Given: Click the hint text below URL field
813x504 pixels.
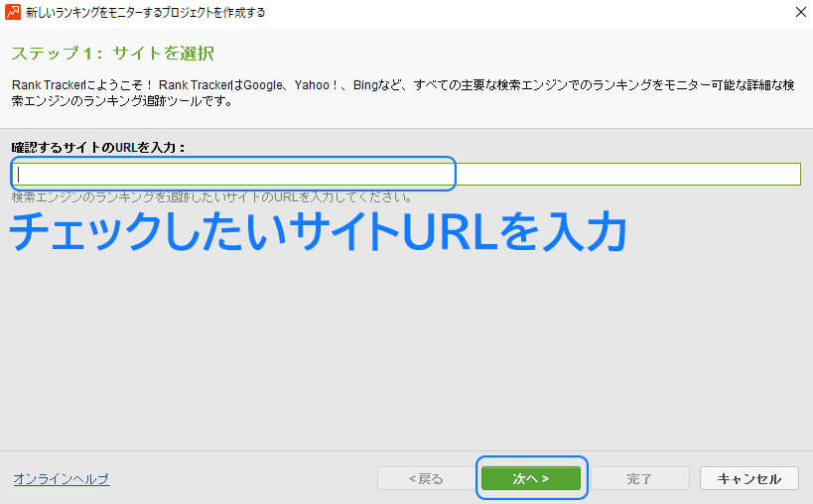Looking at the screenshot, I should coord(212,197).
